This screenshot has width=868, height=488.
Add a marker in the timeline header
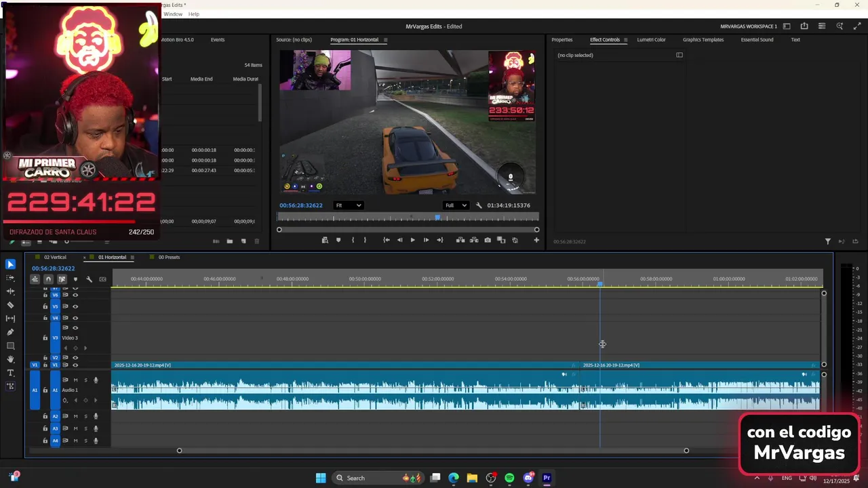pyautogui.click(x=75, y=279)
